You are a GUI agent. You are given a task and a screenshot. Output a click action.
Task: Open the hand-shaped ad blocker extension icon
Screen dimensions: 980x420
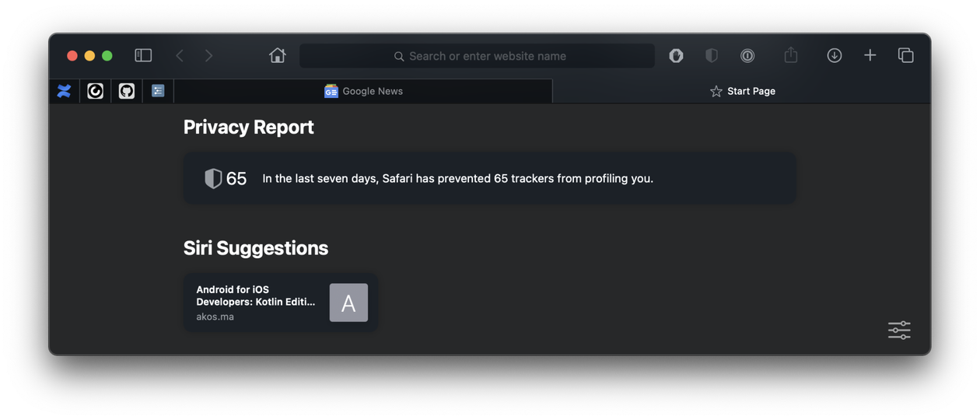click(x=676, y=55)
